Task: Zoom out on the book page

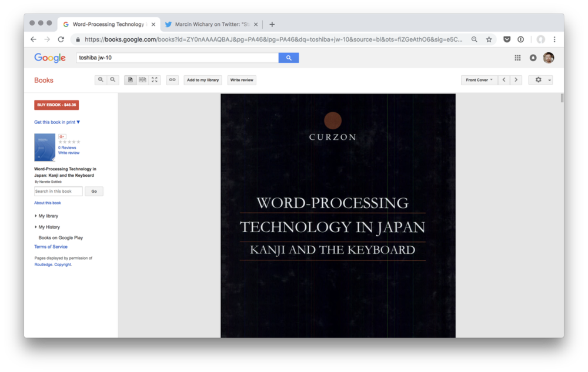Action: pyautogui.click(x=112, y=80)
